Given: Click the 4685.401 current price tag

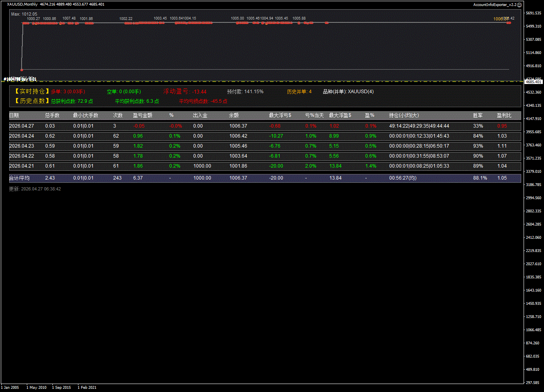Looking at the screenshot, I should pos(533,82).
